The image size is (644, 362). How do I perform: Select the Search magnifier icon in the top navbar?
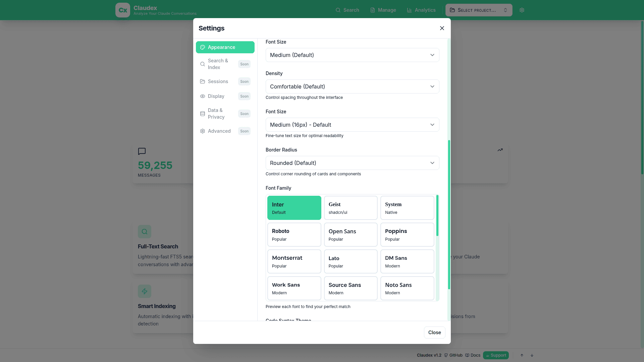click(338, 10)
